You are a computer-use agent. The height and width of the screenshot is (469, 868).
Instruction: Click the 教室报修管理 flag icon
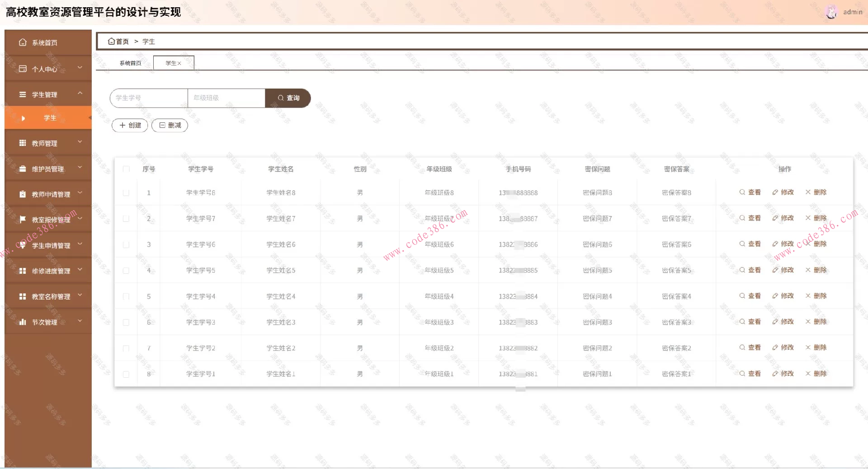(x=23, y=219)
